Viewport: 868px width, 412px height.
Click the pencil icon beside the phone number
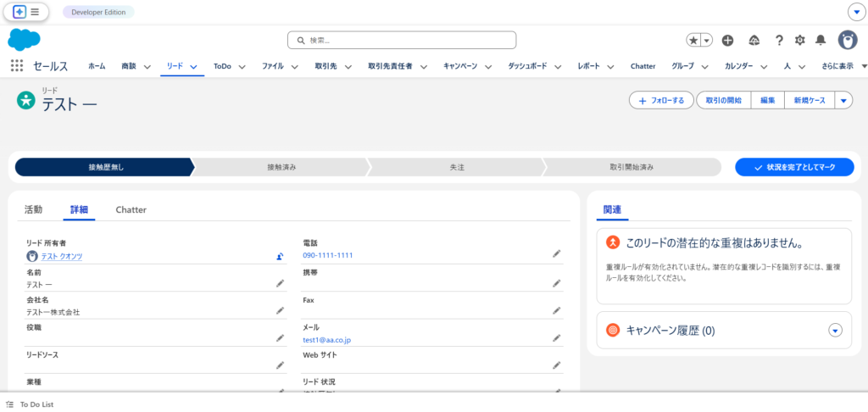click(557, 253)
